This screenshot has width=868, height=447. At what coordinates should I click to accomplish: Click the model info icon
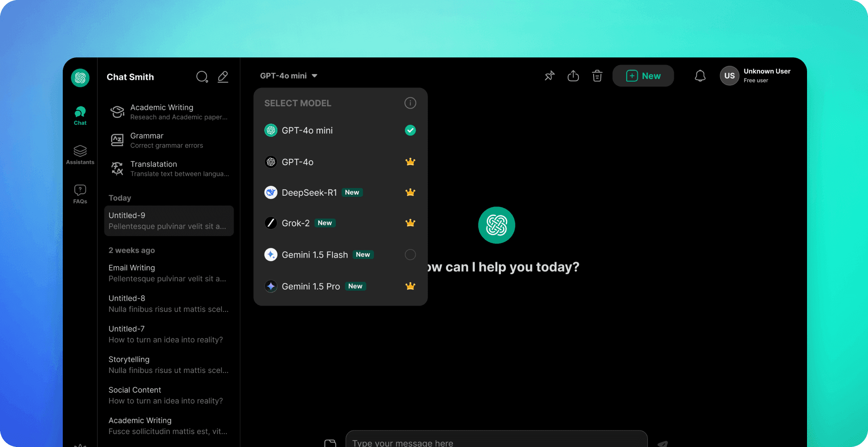tap(410, 103)
